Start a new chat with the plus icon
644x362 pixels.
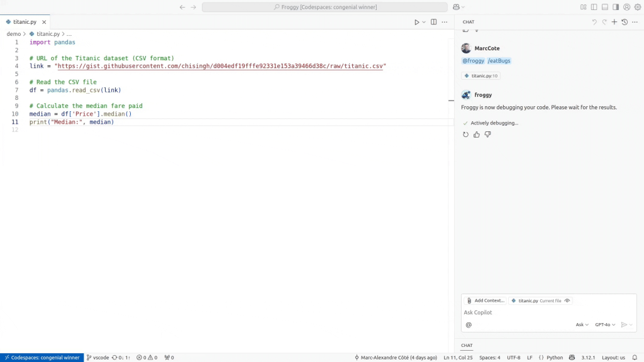point(614,22)
